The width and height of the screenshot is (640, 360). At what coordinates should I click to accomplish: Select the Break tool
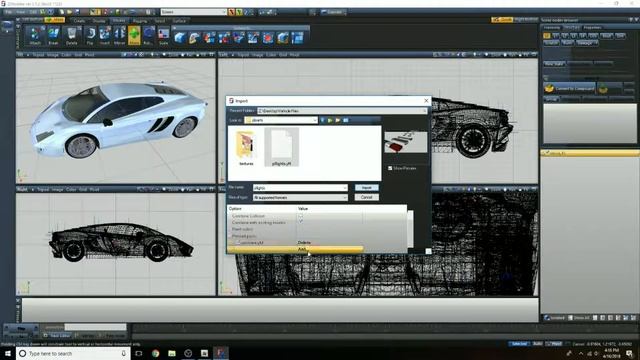(x=53, y=35)
